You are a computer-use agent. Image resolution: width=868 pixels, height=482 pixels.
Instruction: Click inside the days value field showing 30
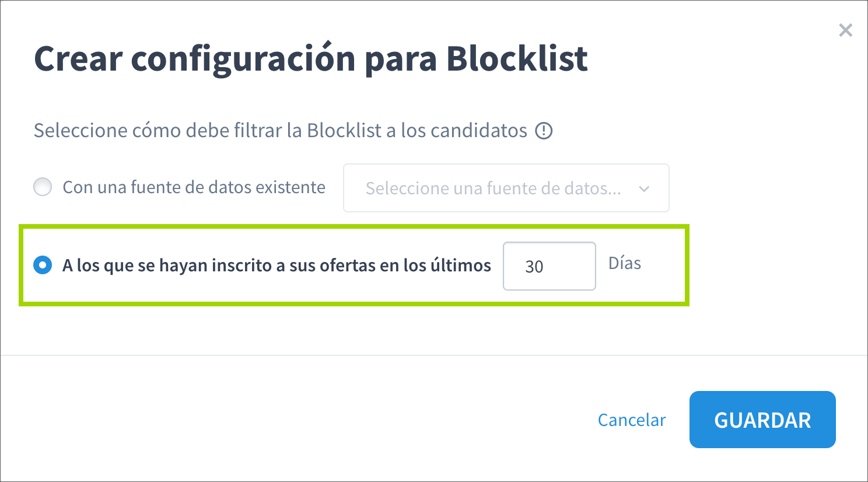tap(549, 266)
